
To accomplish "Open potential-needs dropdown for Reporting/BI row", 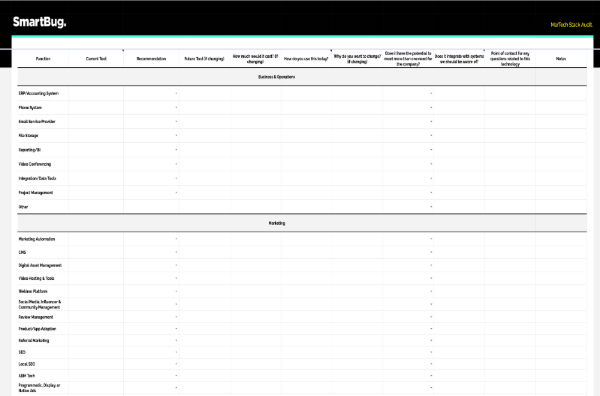I will pyautogui.click(x=431, y=150).
